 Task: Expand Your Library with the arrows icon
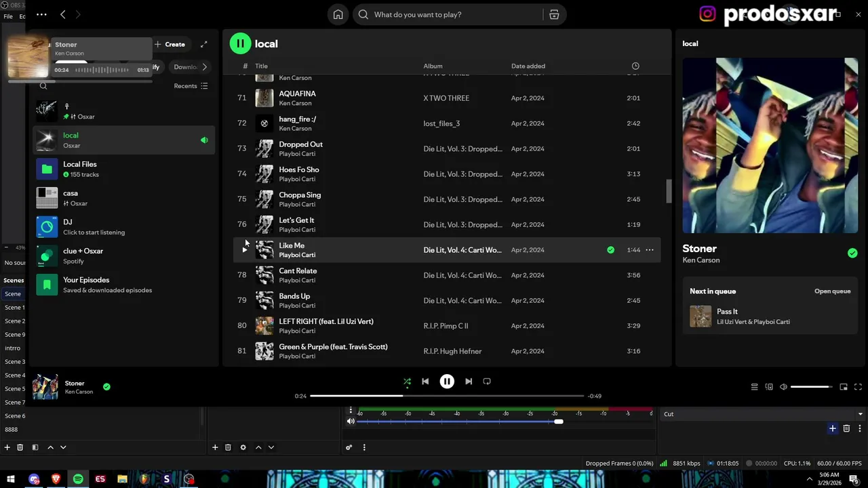pyautogui.click(x=203, y=44)
